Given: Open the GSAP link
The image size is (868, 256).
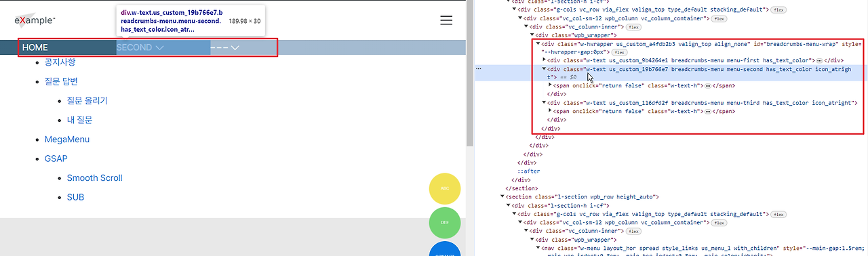Looking at the screenshot, I should (56, 158).
